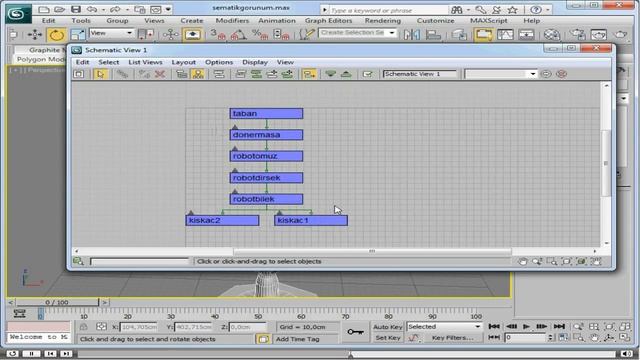
Task: Click the Schematic View vertical scrollbar thumb
Action: pos(606,163)
